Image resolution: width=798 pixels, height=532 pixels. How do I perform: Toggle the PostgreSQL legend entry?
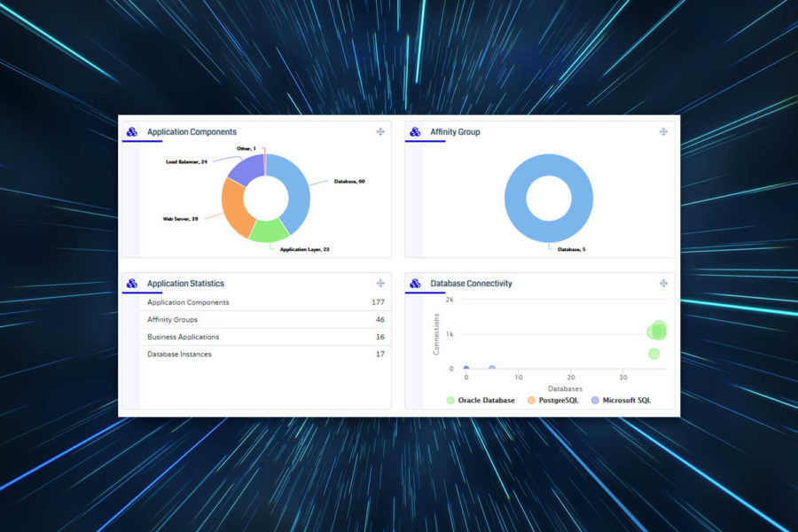click(x=553, y=400)
